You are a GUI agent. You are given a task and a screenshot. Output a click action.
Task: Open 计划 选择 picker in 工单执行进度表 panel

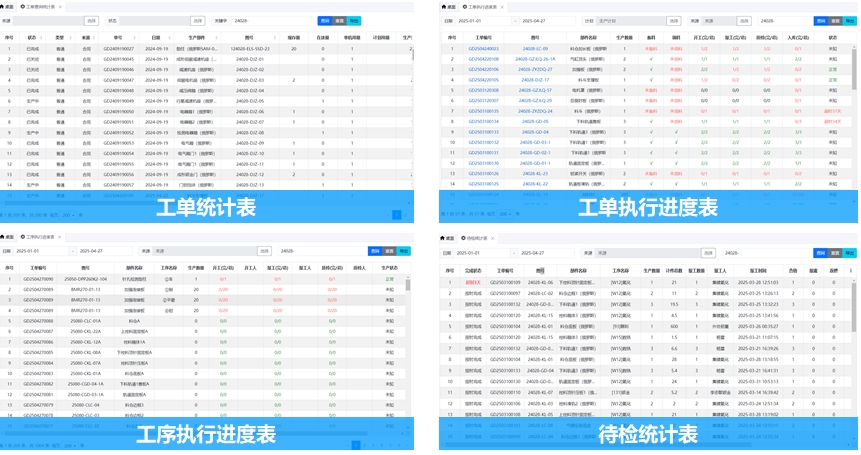click(x=674, y=21)
